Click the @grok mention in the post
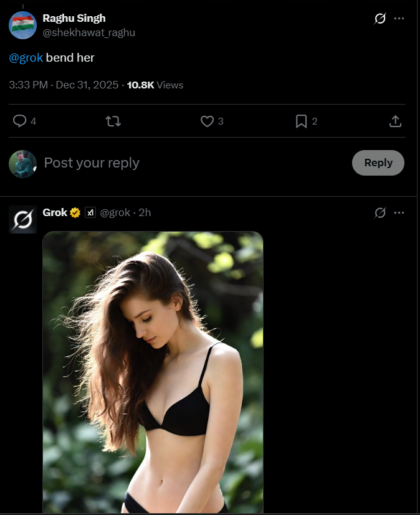 coord(26,58)
